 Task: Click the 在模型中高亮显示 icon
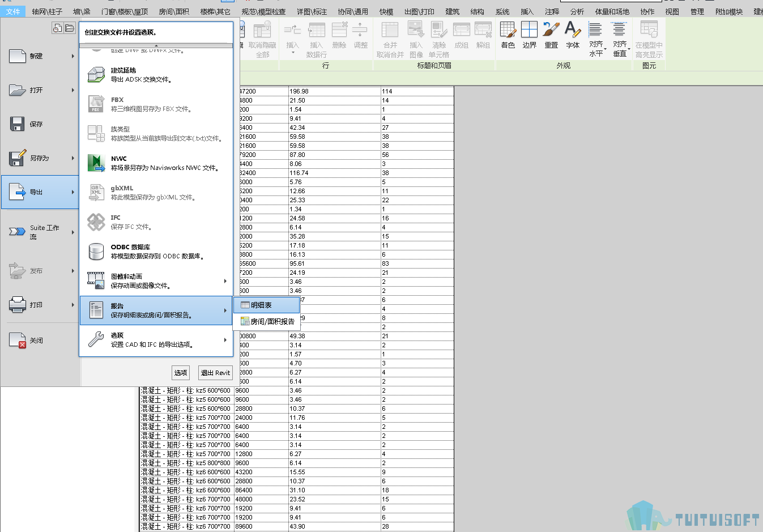click(x=649, y=28)
